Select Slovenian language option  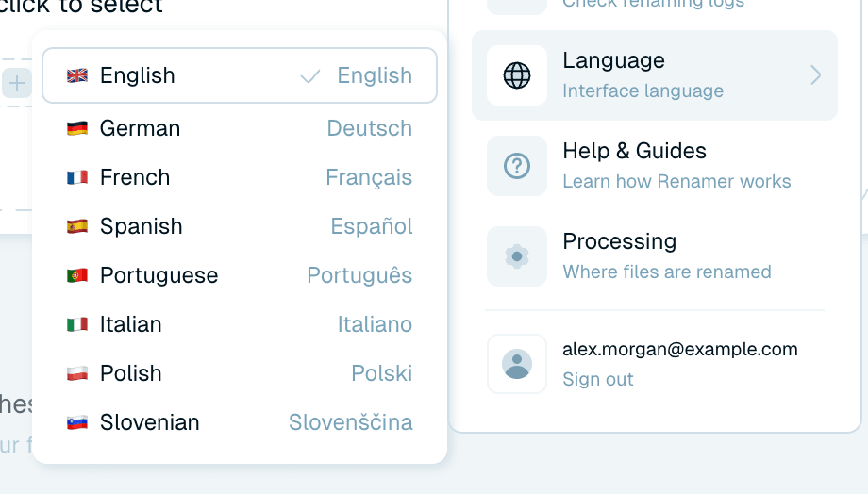click(x=239, y=422)
